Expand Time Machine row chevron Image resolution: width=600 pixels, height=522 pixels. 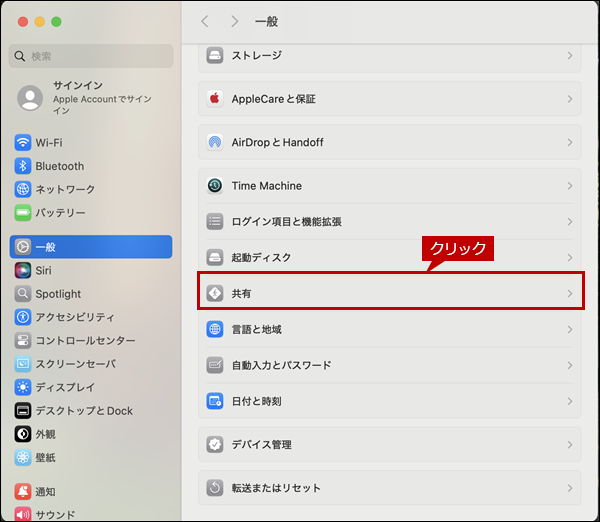pos(570,186)
